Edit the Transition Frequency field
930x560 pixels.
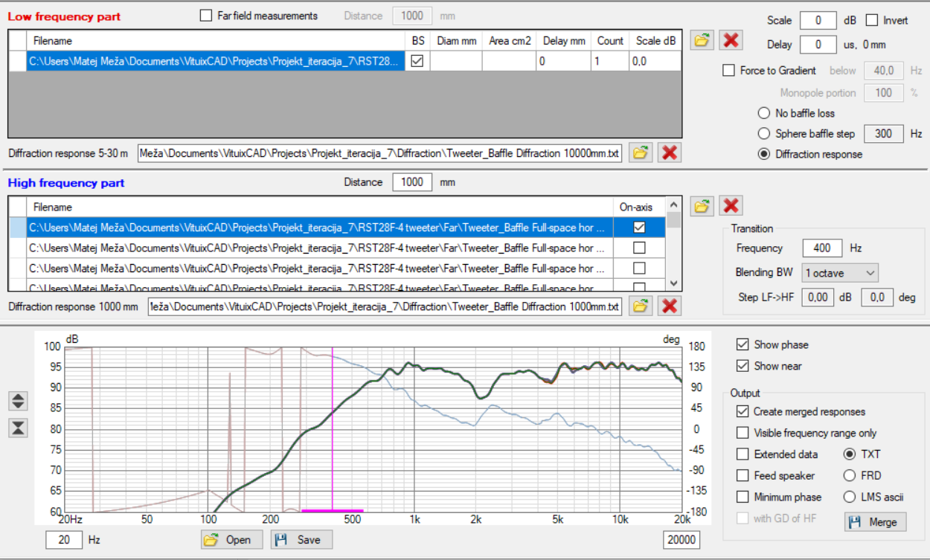click(x=823, y=248)
